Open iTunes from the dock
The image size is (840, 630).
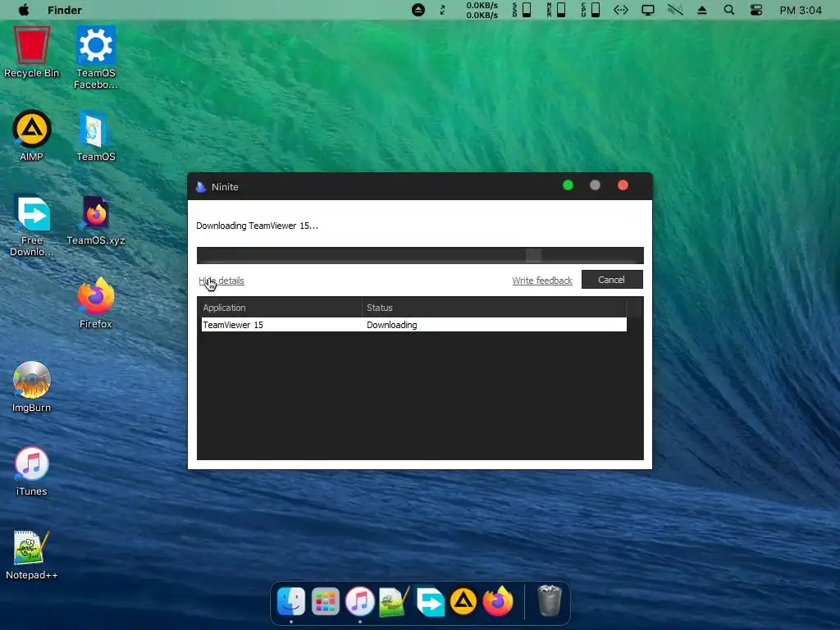pos(359,601)
